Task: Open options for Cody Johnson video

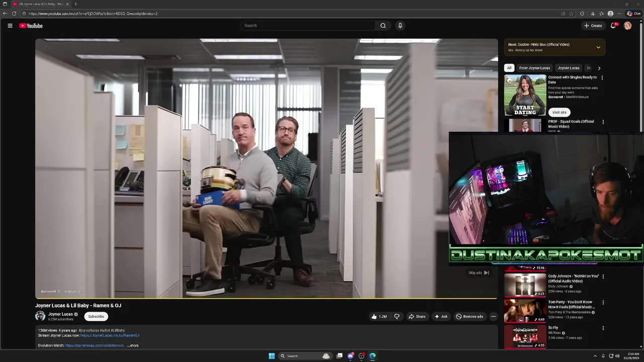Action: pyautogui.click(x=603, y=276)
